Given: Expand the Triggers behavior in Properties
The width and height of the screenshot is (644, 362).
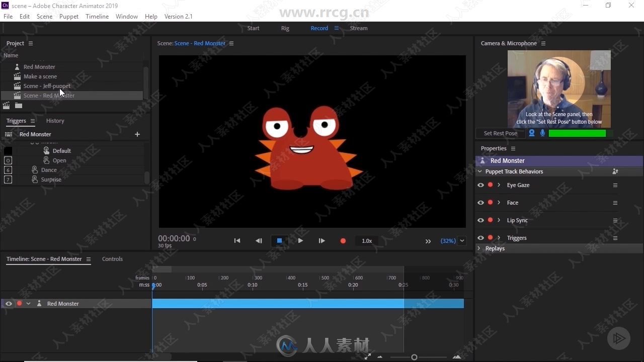Looking at the screenshot, I should pos(499,238).
